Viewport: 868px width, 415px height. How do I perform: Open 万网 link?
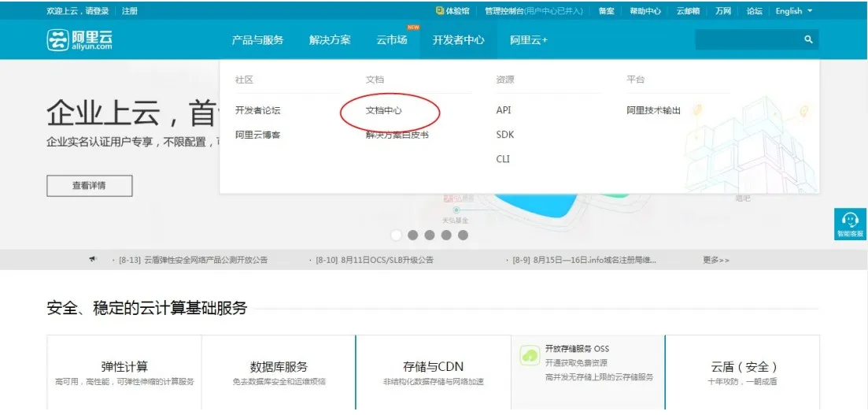tap(723, 11)
